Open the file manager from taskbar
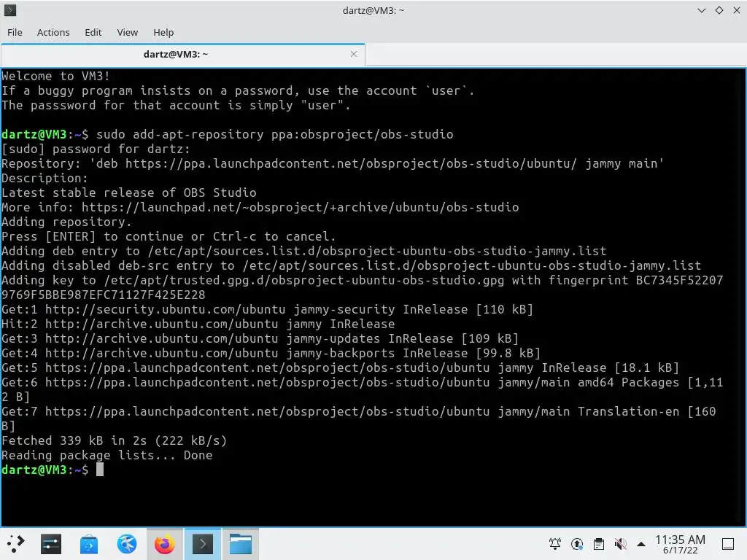747x560 pixels. (x=241, y=544)
